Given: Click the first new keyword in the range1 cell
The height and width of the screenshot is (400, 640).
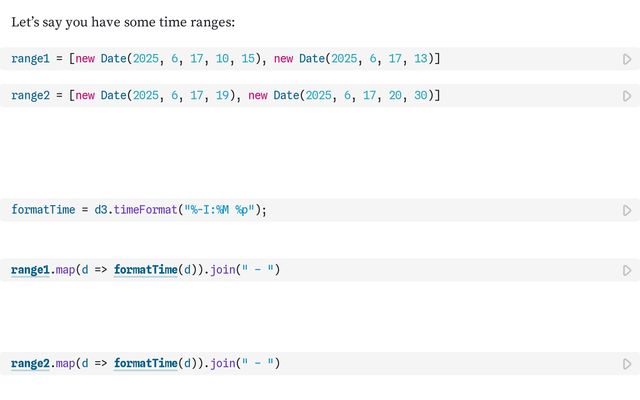Looking at the screenshot, I should [x=85, y=59].
